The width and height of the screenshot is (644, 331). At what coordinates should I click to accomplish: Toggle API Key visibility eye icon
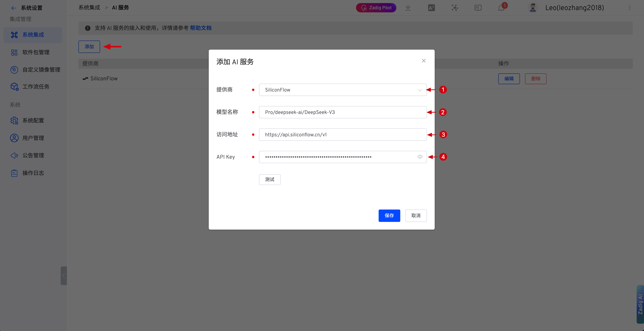[420, 157]
